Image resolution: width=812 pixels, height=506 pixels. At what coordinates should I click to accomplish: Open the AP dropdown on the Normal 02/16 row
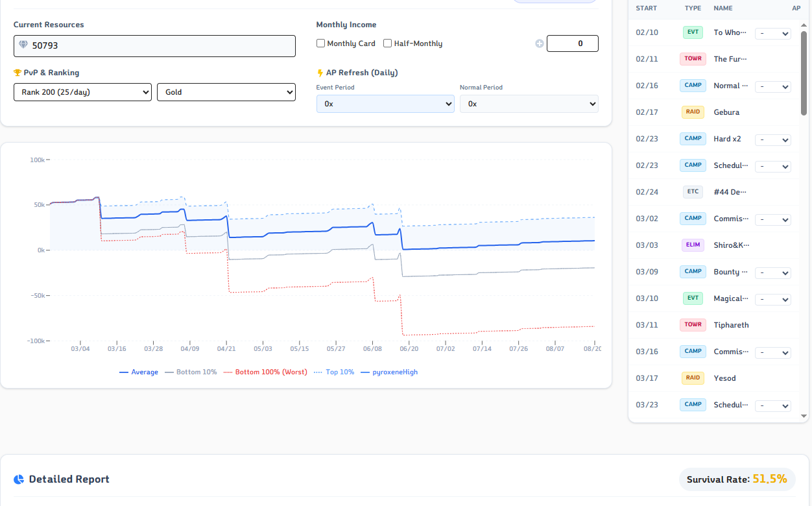(x=773, y=87)
